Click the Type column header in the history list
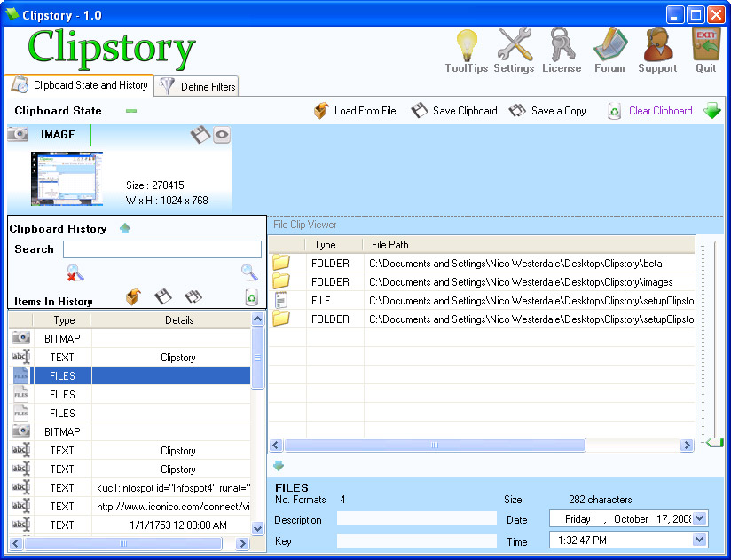The height and width of the screenshot is (560, 731). coord(62,319)
